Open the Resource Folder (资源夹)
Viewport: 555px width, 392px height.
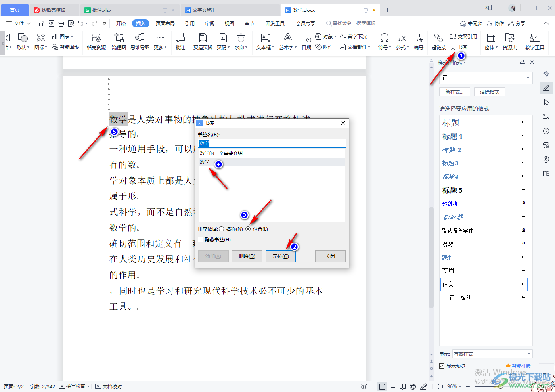click(510, 42)
